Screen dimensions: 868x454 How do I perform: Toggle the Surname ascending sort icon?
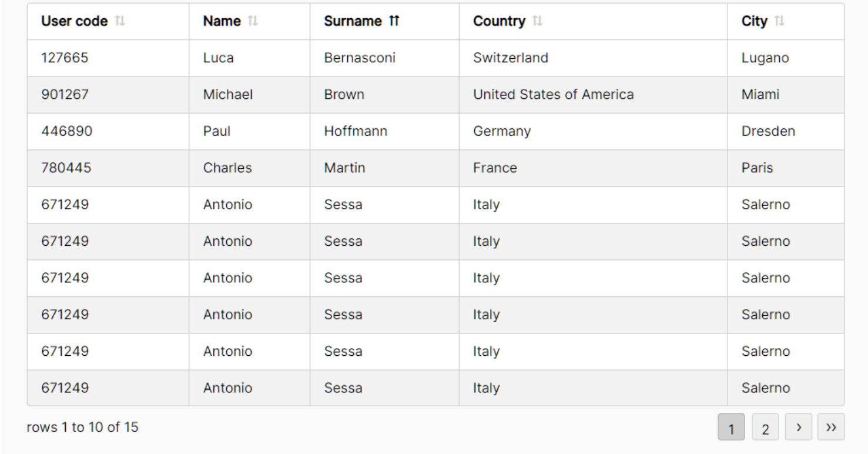[x=394, y=22]
